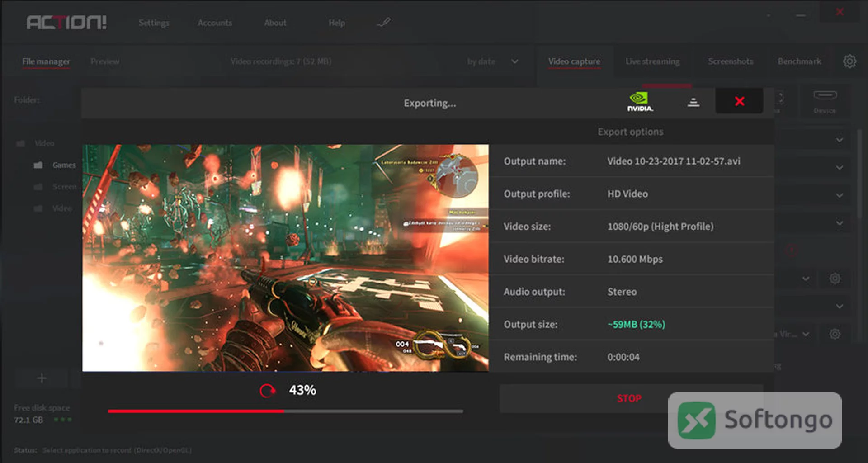Screen dimensions: 868x463
Task: Click the game video preview thumbnail
Action: click(x=285, y=258)
